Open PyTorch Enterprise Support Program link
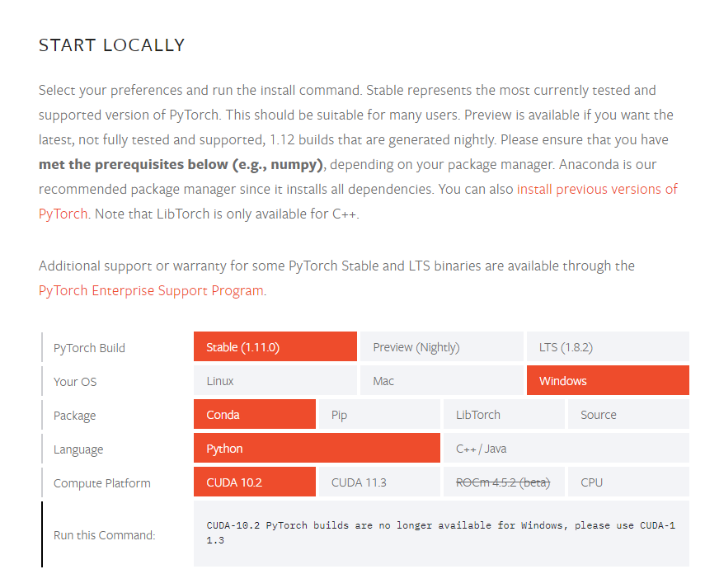 (151, 290)
